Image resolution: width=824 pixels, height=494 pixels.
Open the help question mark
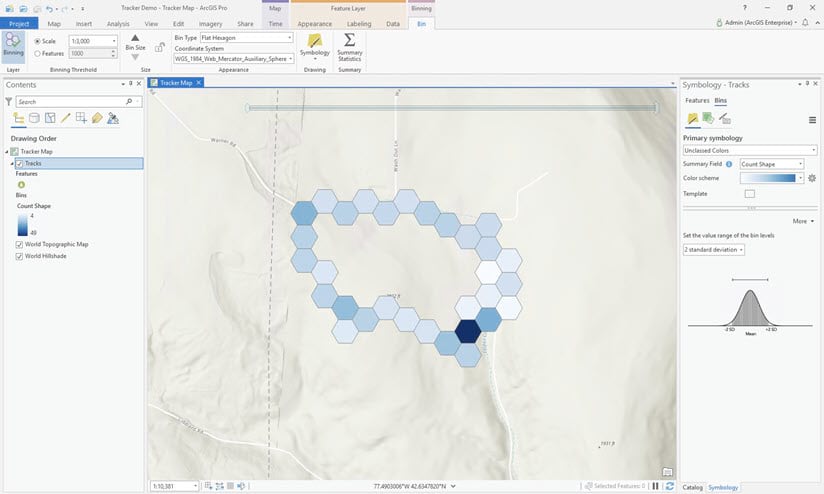click(745, 8)
